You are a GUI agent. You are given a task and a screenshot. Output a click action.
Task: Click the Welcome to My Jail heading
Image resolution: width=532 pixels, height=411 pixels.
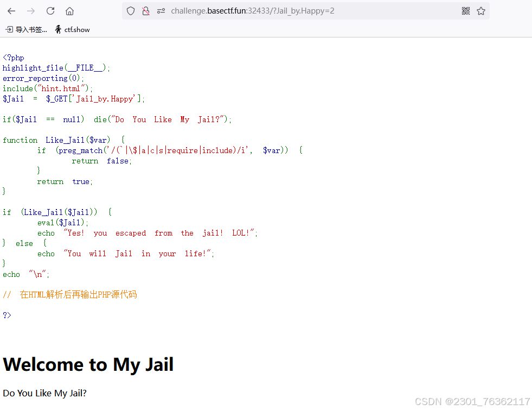pyautogui.click(x=88, y=364)
